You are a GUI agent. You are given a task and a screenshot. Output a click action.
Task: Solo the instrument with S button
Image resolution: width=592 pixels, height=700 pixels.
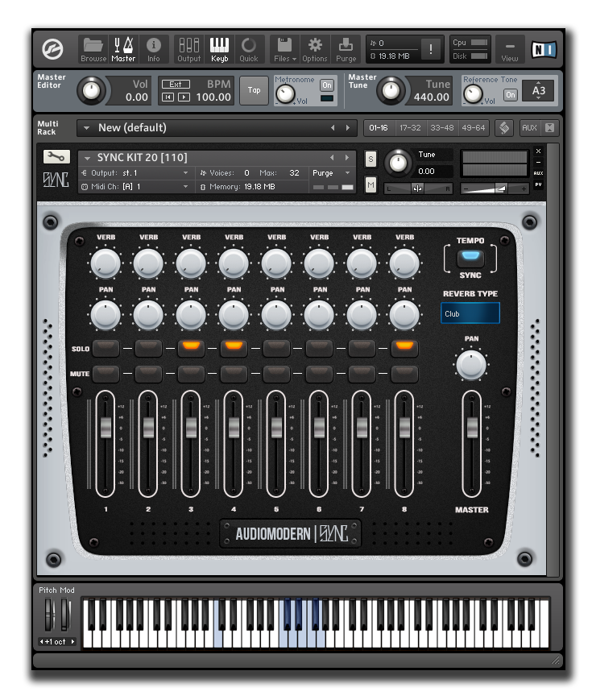click(371, 159)
